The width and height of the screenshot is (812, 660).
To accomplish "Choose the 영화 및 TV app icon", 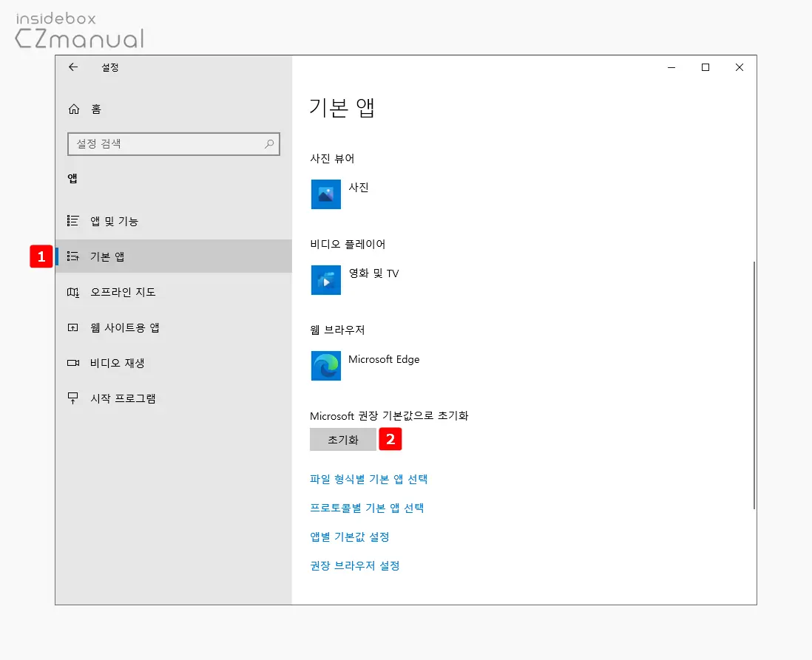I will (x=325, y=280).
